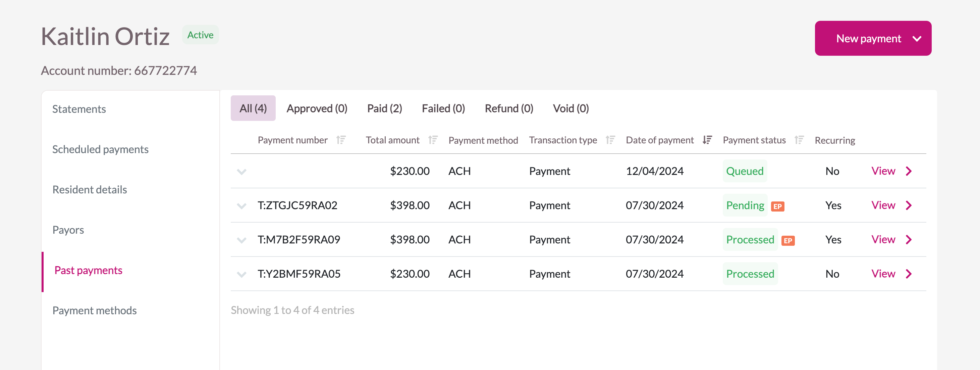Sort by Payment number column icon
Viewport: 980px width, 370px height.
point(341,140)
